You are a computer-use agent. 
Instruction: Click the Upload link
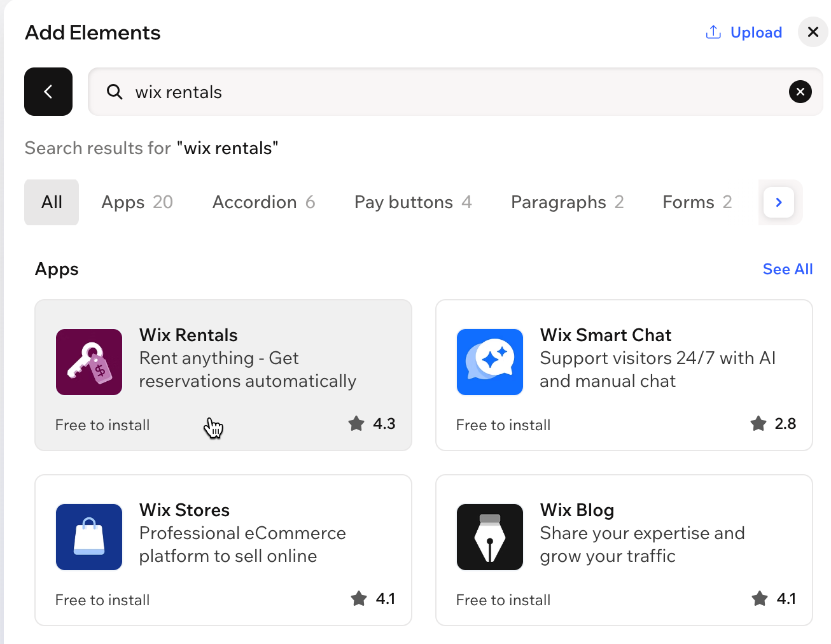756,32
